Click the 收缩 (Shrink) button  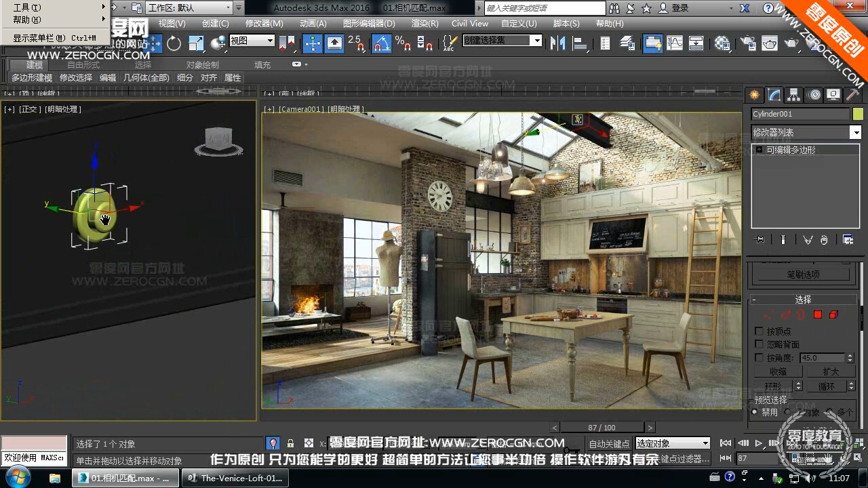tap(778, 371)
